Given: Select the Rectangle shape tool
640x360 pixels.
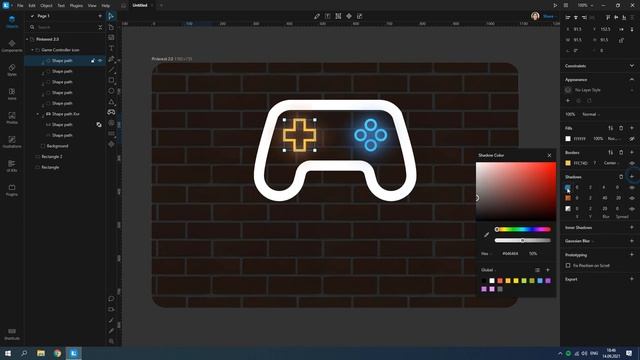Looking at the screenshot, I should click(111, 80).
